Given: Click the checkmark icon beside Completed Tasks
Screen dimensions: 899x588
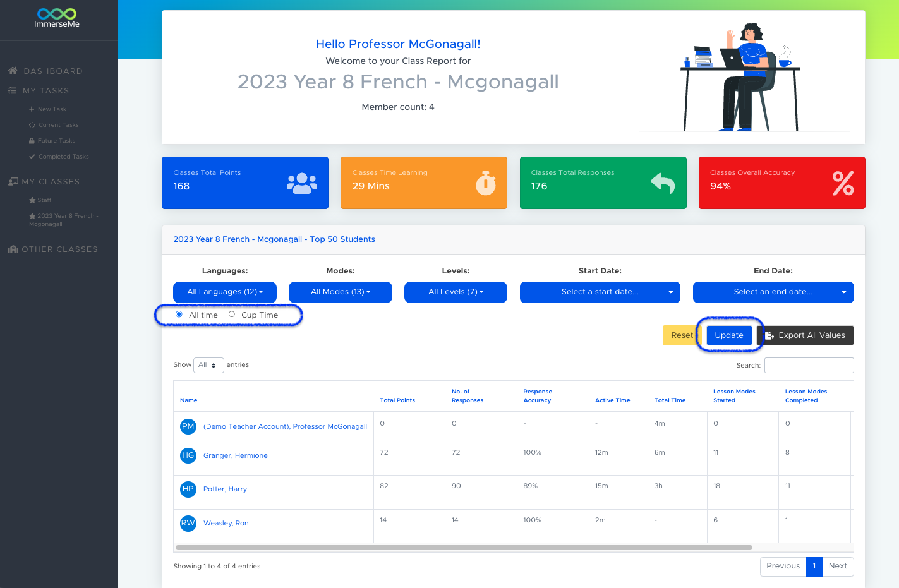Looking at the screenshot, I should coord(32,157).
